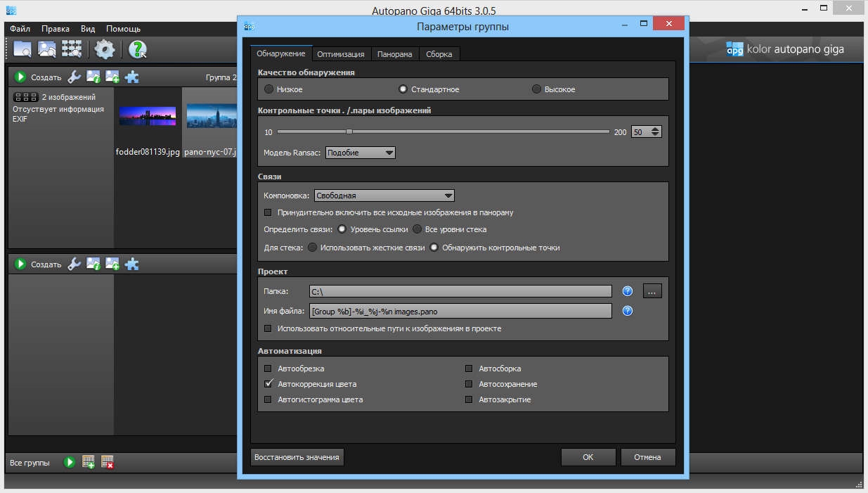Click the "Все группы" label
Screen dimensions: 868x493
[x=30, y=463]
